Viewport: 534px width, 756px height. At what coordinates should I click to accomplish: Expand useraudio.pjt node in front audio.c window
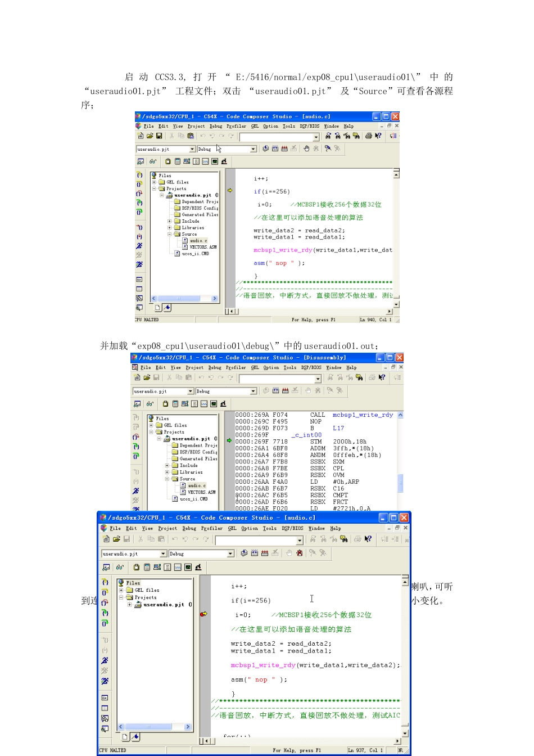pos(130,605)
